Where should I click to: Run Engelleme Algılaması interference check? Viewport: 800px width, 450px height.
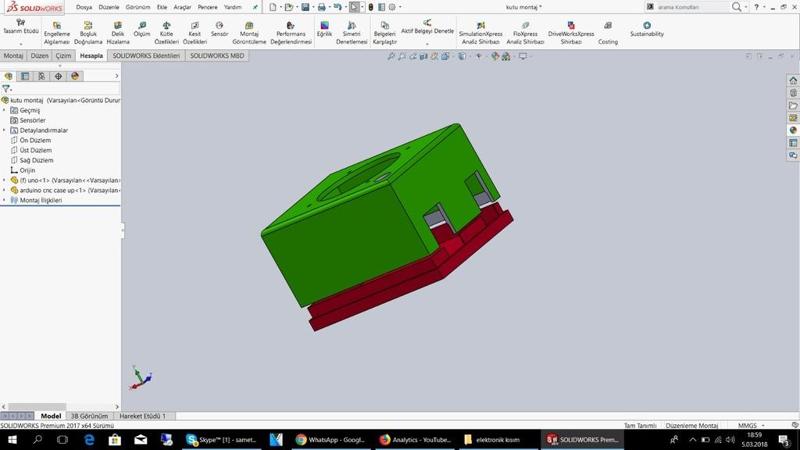click(x=57, y=33)
